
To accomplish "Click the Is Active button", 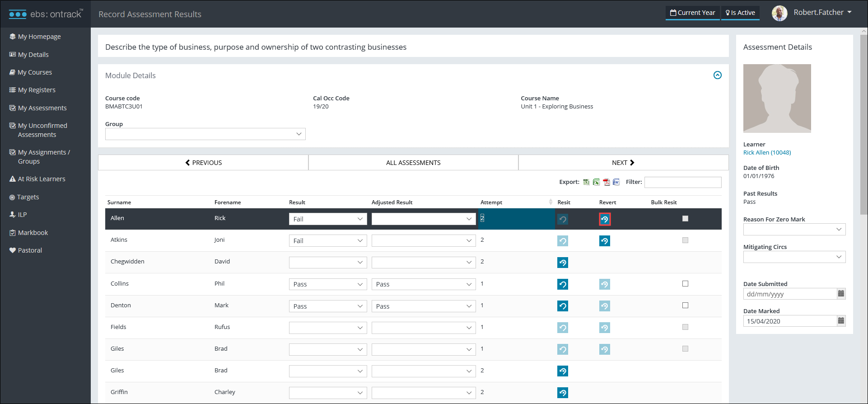I will point(740,13).
